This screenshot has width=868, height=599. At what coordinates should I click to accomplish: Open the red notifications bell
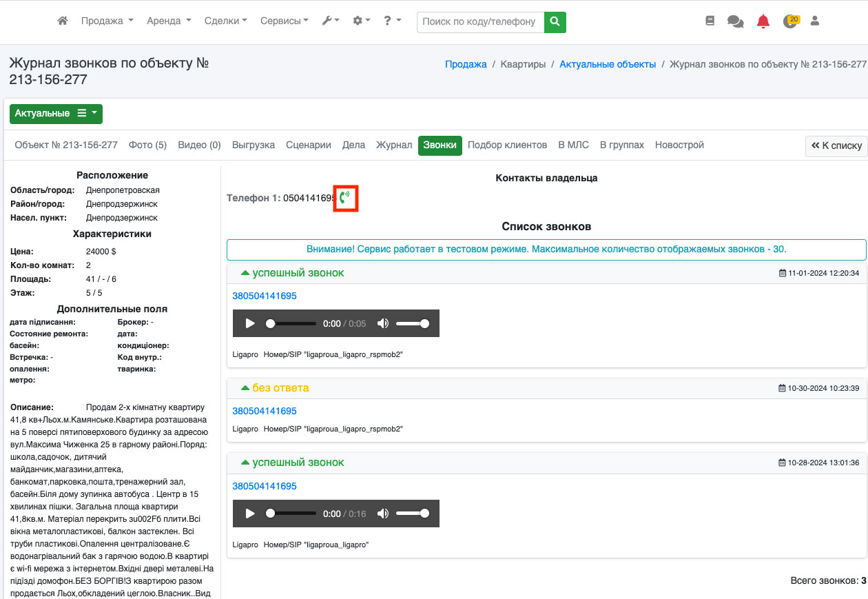[x=763, y=21]
